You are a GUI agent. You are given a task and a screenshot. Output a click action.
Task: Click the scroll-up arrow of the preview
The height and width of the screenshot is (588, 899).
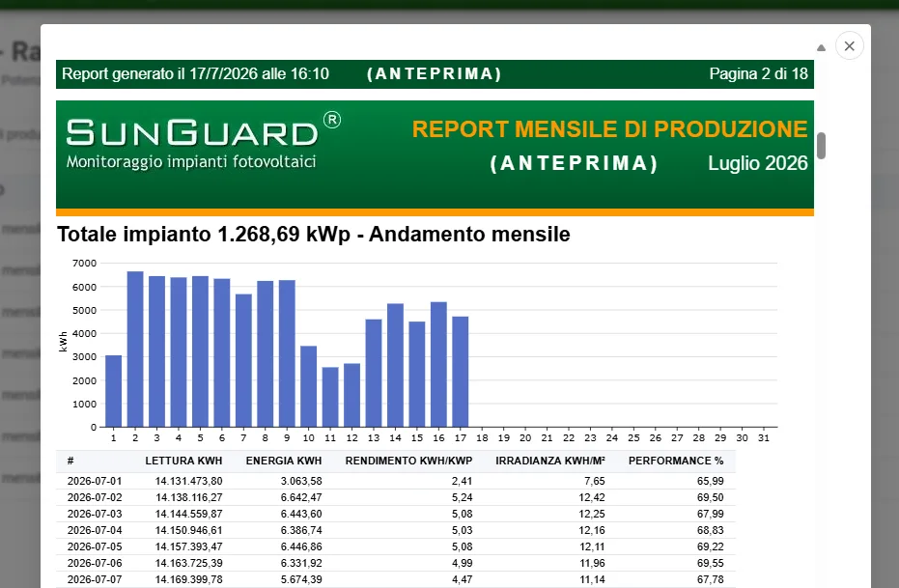[x=821, y=48]
